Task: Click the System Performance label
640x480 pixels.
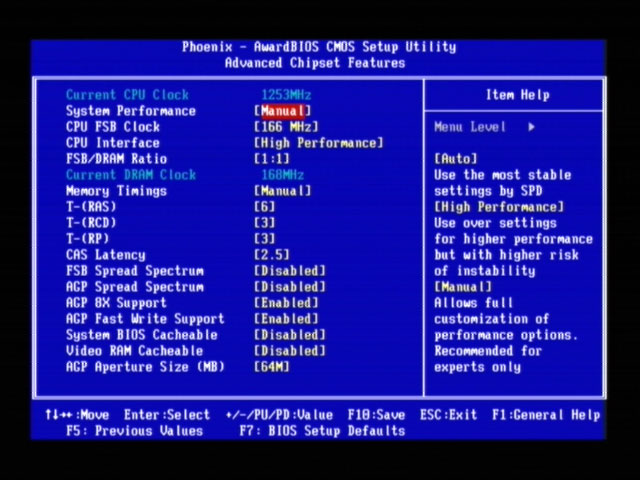Action: pyautogui.click(x=131, y=111)
